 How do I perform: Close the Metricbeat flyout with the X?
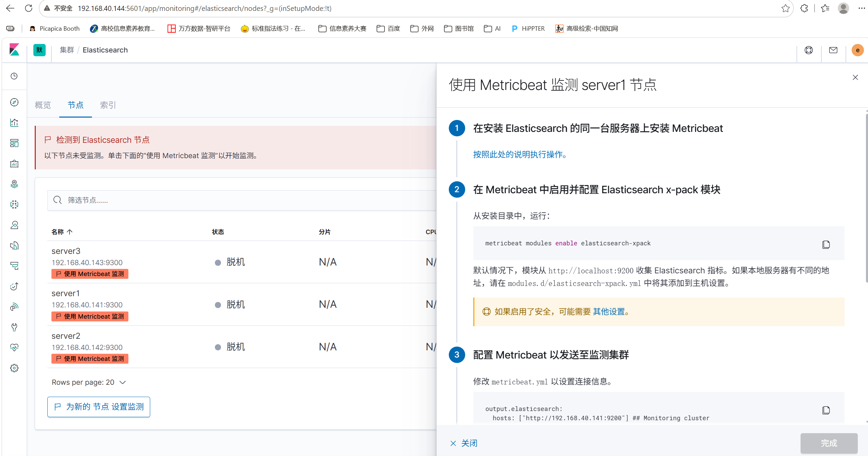[855, 77]
